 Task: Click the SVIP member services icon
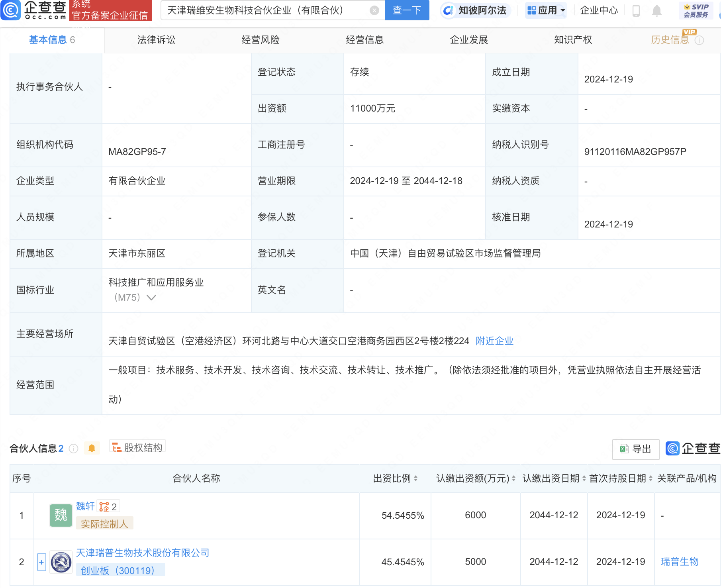[696, 10]
